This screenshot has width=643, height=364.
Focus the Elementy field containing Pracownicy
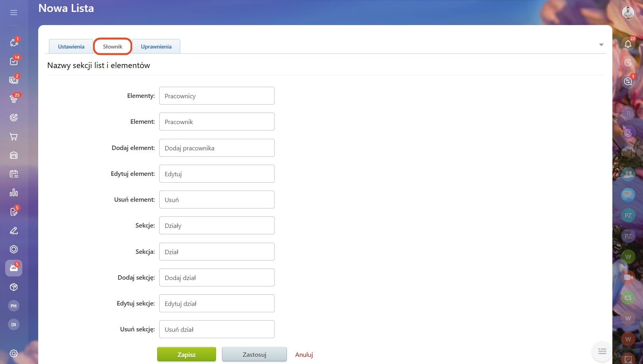click(217, 96)
